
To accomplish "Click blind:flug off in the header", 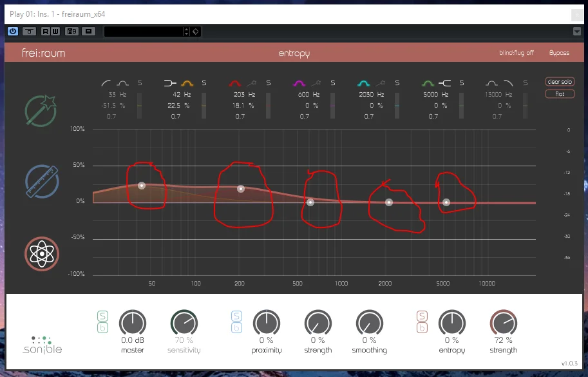I will tap(517, 53).
